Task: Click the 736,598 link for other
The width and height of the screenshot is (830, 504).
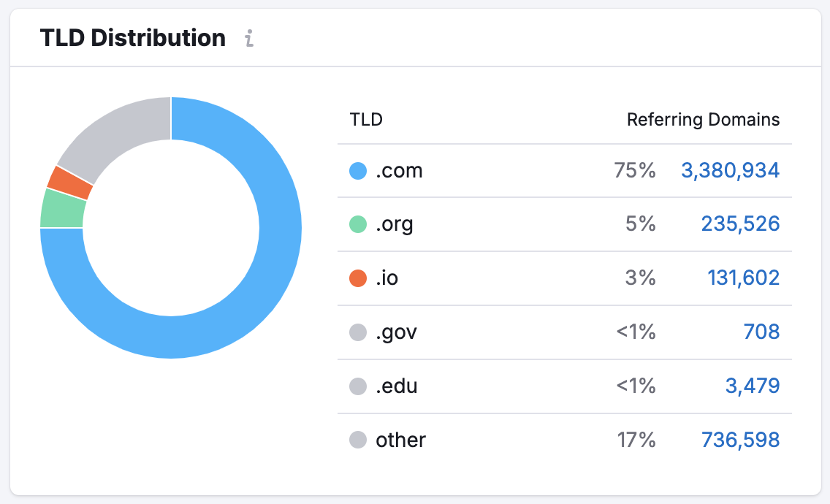Action: click(x=740, y=440)
